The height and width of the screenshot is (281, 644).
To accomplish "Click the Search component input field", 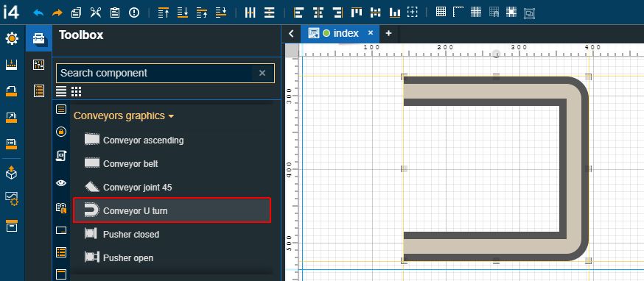I will (x=155, y=73).
